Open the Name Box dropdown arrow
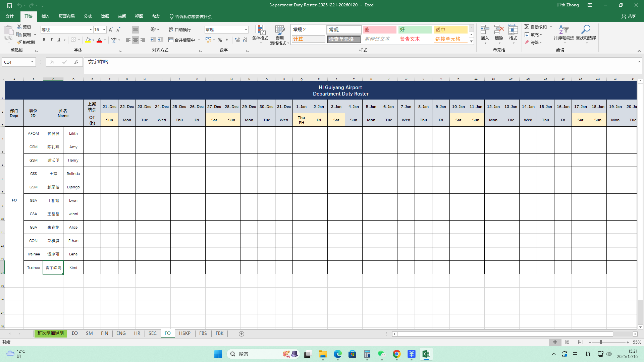The width and height of the screenshot is (644, 362). pyautogui.click(x=32, y=62)
